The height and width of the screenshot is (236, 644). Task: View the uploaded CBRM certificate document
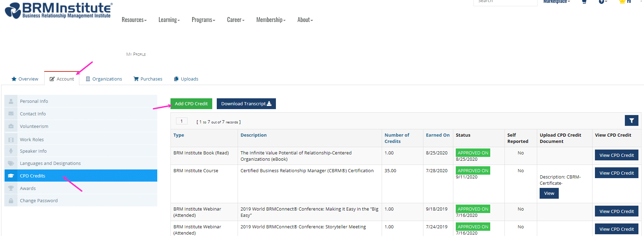[549, 193]
